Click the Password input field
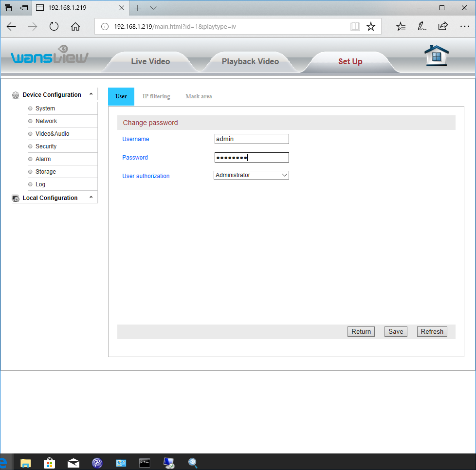The width and height of the screenshot is (476, 470). pos(252,158)
